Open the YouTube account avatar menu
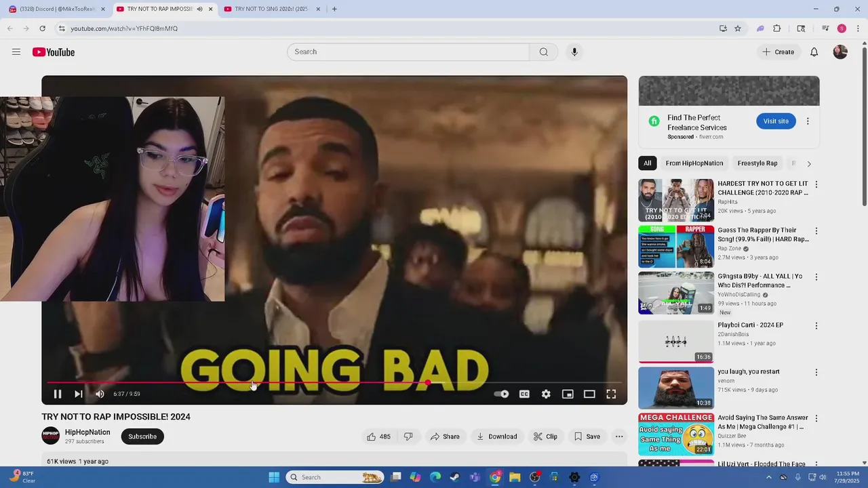This screenshot has height=488, width=868. click(840, 52)
